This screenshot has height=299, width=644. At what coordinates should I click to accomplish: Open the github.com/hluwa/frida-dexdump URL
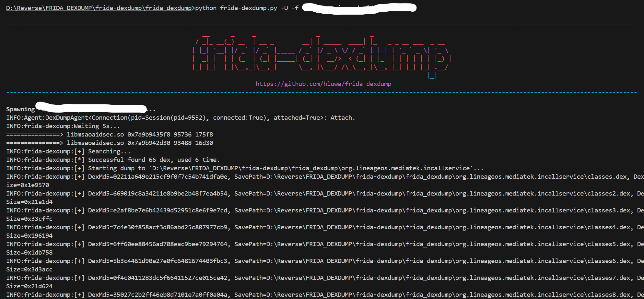pos(323,84)
